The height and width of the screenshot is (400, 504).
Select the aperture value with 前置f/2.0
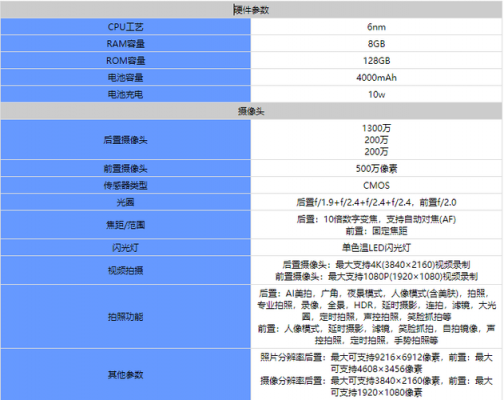point(376,202)
